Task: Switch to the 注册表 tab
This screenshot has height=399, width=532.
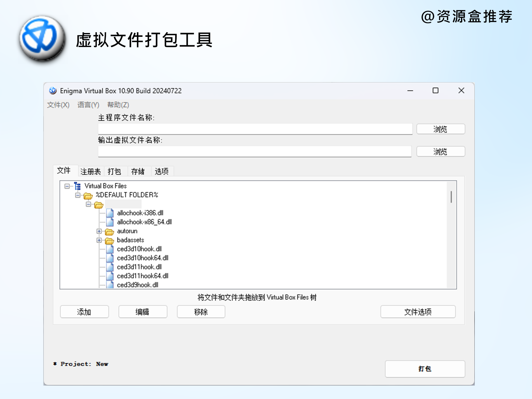Action: point(91,171)
